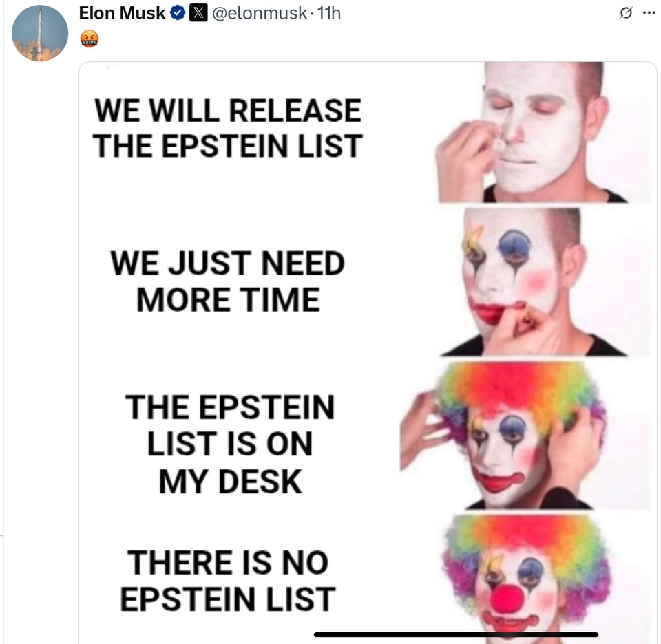Viewport: 661px width, 644px height.
Task: Expand post options via the ellipsis
Action: click(650, 12)
